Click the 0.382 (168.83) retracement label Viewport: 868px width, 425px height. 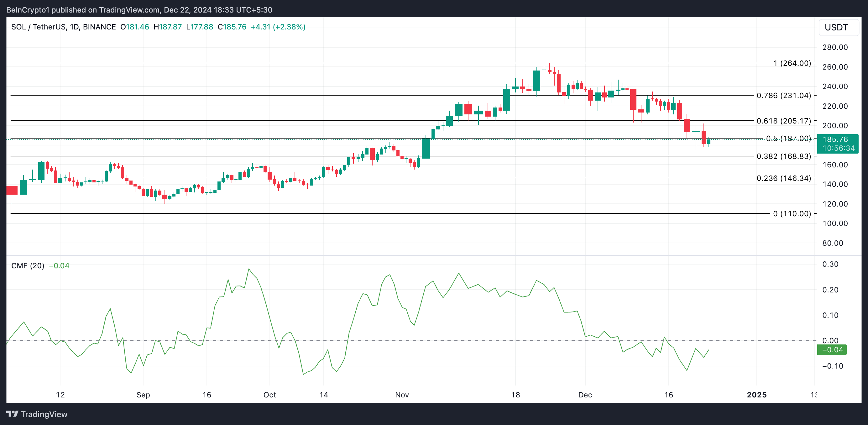click(783, 156)
